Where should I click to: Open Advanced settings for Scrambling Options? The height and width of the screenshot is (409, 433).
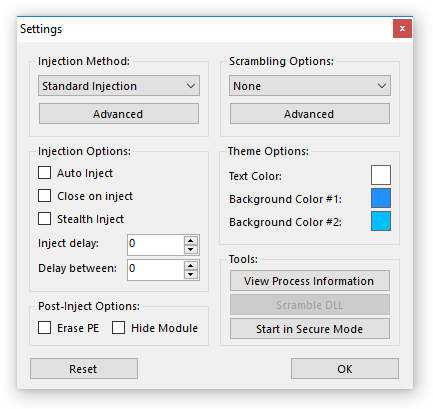(310, 114)
